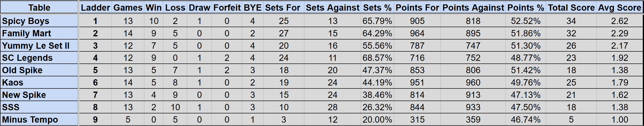Click the Family Mart team name

click(x=27, y=33)
